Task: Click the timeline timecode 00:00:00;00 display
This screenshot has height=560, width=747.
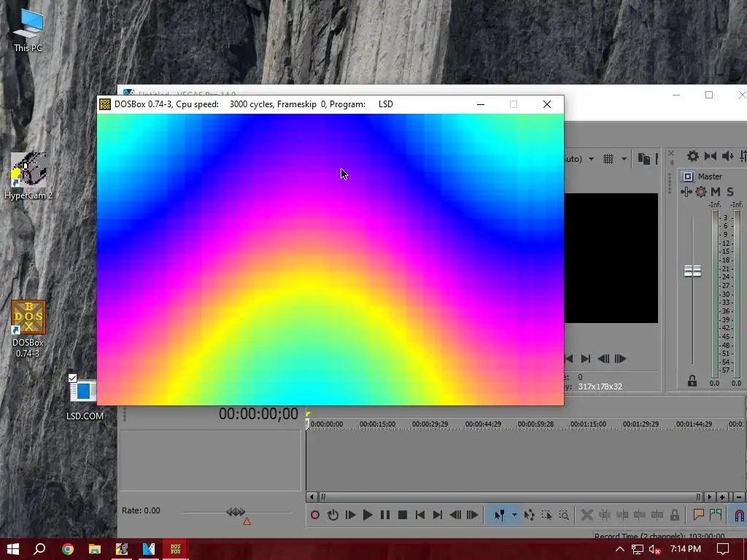Action: (x=258, y=414)
